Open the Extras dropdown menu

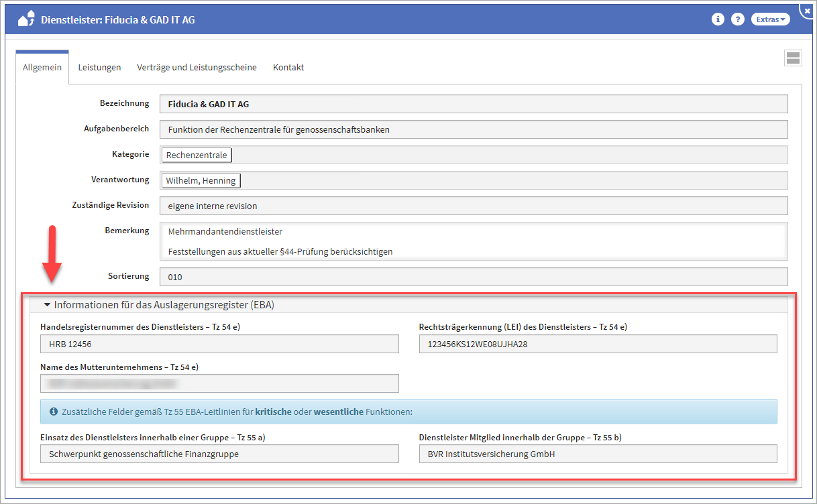770,19
